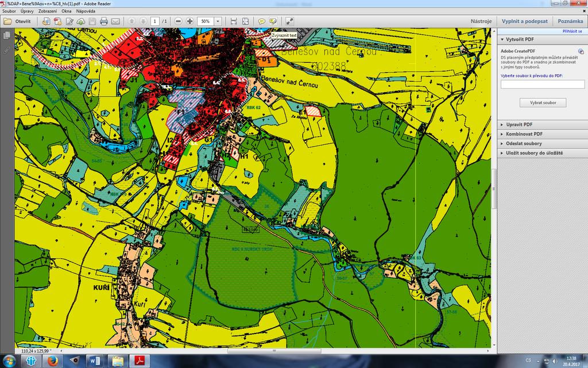The height and width of the screenshot is (368, 588).
Task: Click the save-to-online-account icon next to Otevřít
Action: click(x=46, y=21)
